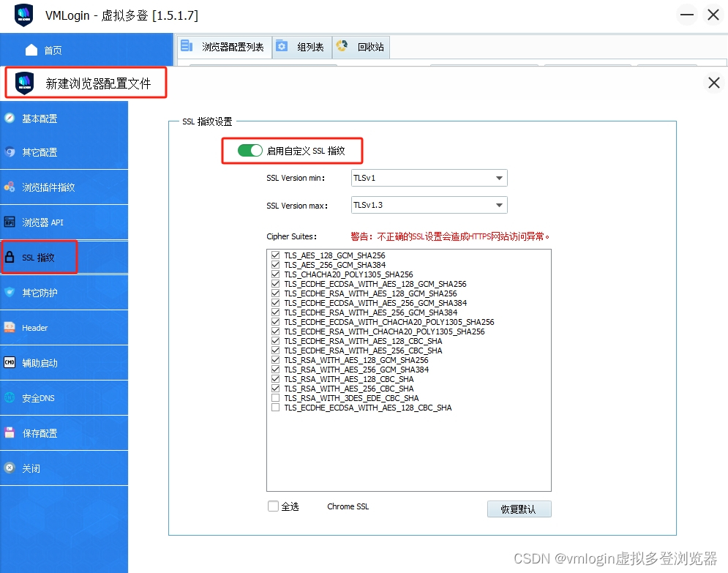Click the 浏览器 API icon
The height and width of the screenshot is (573, 728).
point(10,222)
